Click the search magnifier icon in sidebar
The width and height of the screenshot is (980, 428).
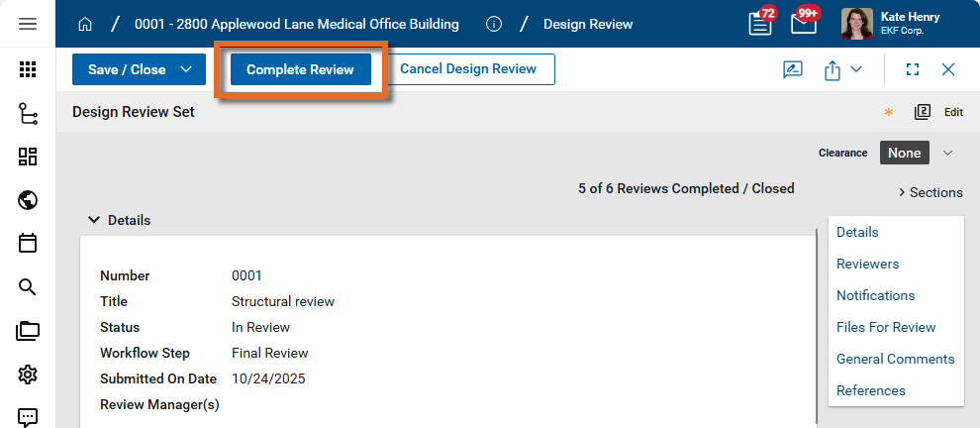coord(28,287)
